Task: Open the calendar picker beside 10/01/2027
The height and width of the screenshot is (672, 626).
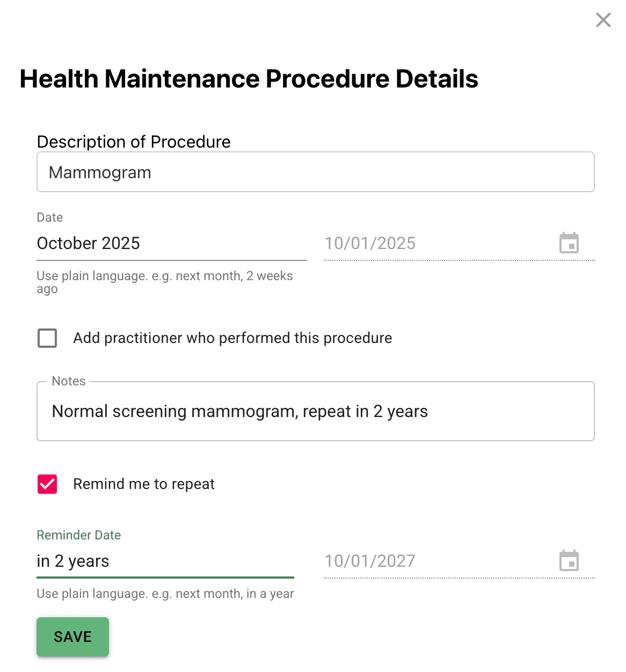Action: [x=569, y=560]
